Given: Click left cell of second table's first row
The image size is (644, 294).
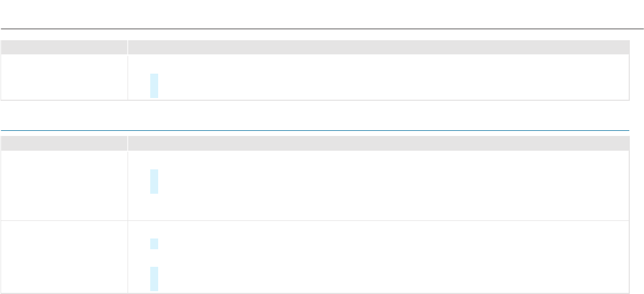Looking at the screenshot, I should coord(64,185).
